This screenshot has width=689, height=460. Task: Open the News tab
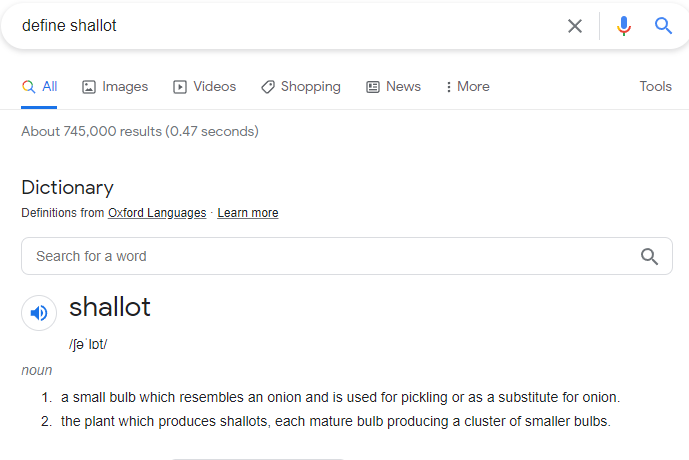393,87
